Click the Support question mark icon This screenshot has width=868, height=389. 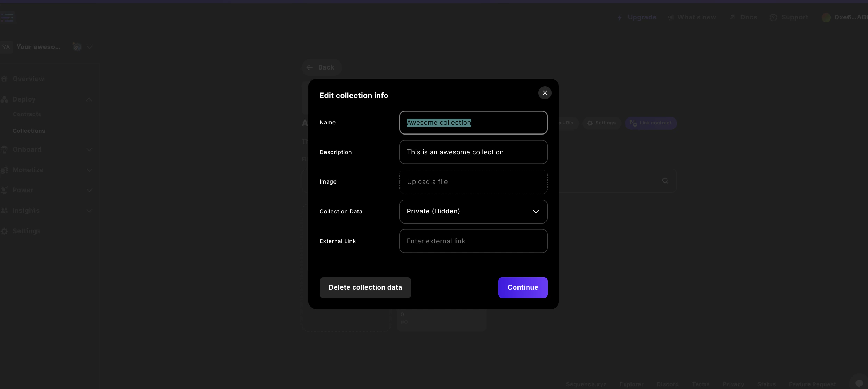click(x=773, y=17)
